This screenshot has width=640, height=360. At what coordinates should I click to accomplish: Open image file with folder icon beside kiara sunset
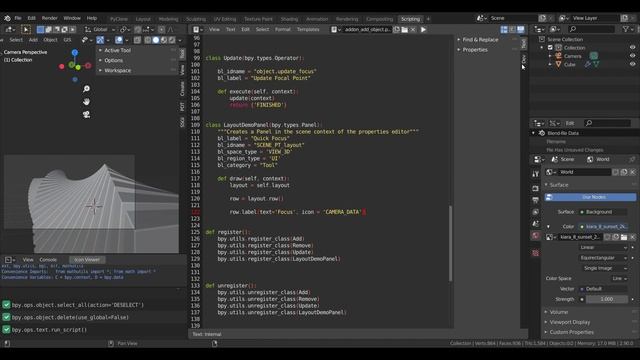[x=624, y=237]
